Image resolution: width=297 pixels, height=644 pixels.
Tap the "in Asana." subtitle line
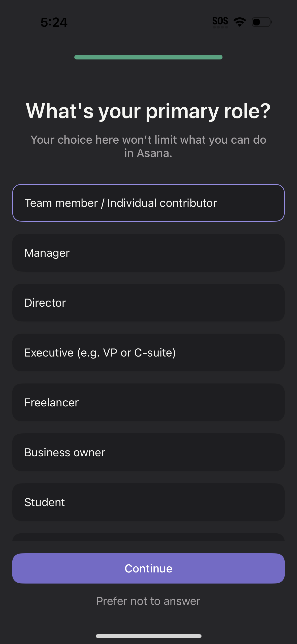[148, 153]
